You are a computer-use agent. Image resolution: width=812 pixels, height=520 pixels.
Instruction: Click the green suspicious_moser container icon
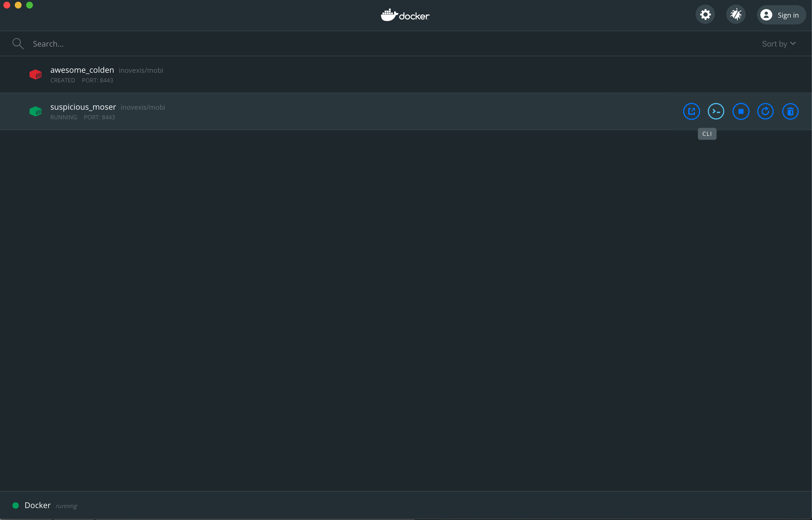(35, 111)
